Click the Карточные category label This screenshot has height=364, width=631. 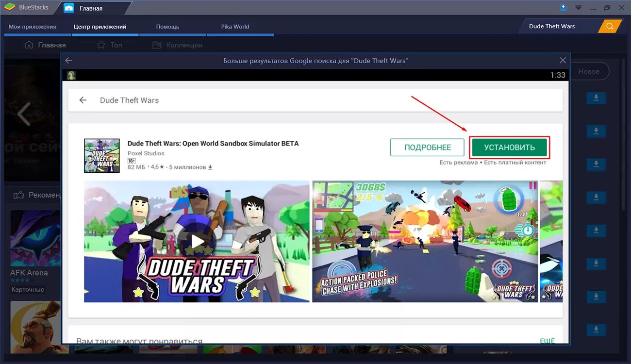click(x=28, y=290)
